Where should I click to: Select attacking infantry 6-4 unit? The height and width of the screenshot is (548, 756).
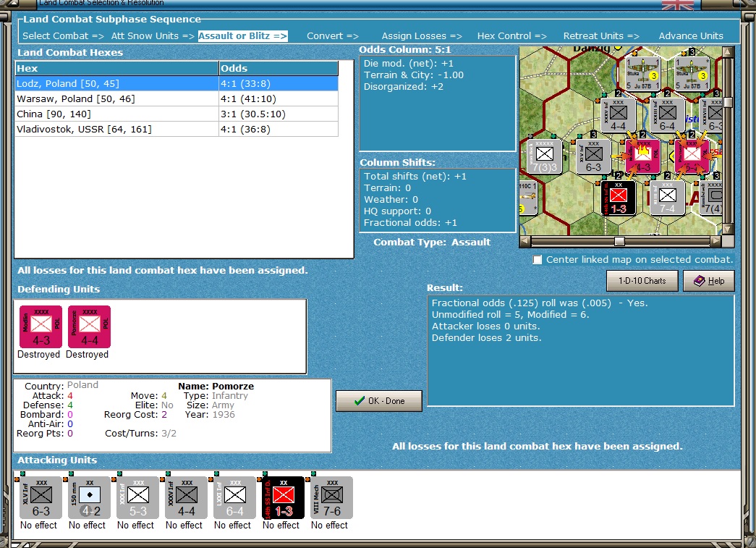[235, 498]
